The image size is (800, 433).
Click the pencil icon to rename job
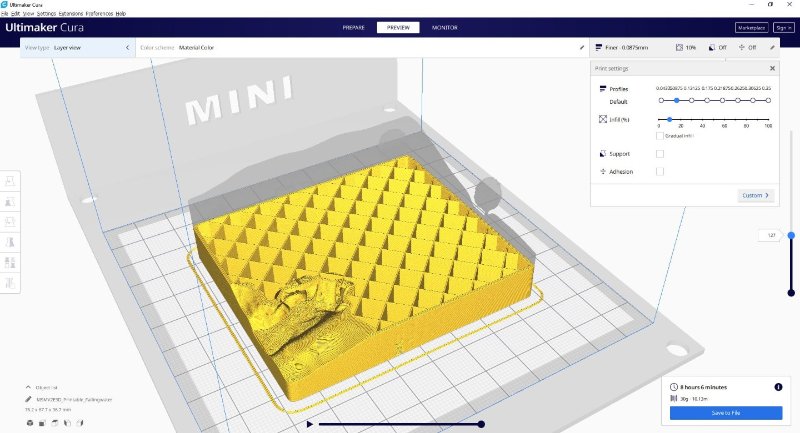[29, 399]
